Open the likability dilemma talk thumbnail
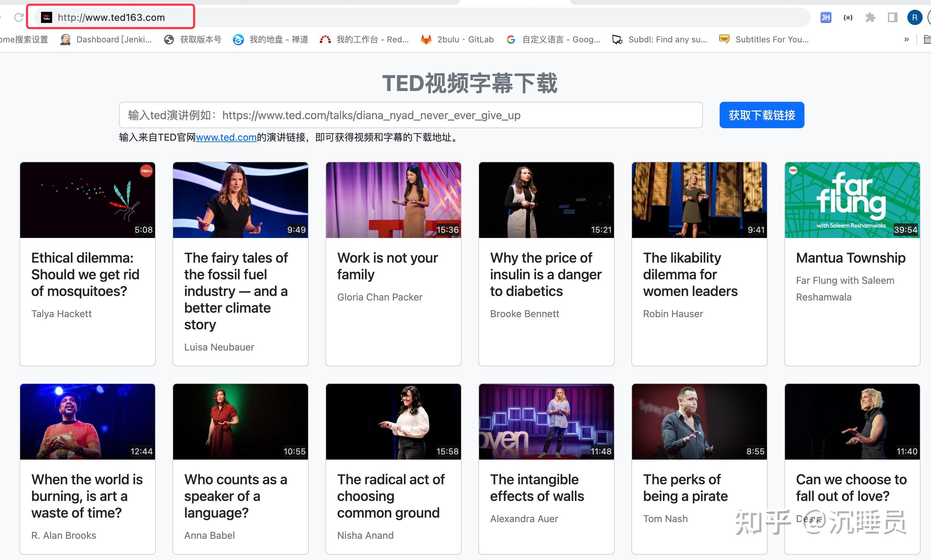 point(699,200)
